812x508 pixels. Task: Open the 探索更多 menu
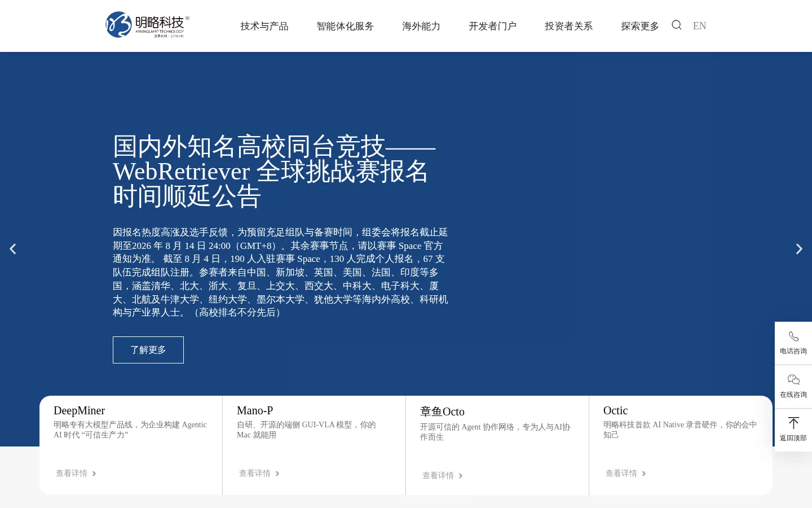pos(640,26)
